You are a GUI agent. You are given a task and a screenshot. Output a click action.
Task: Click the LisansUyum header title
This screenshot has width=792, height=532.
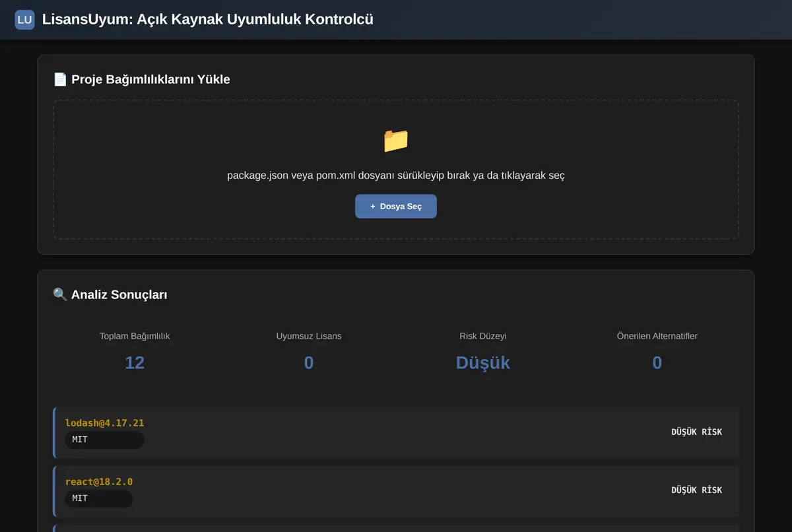tap(207, 19)
